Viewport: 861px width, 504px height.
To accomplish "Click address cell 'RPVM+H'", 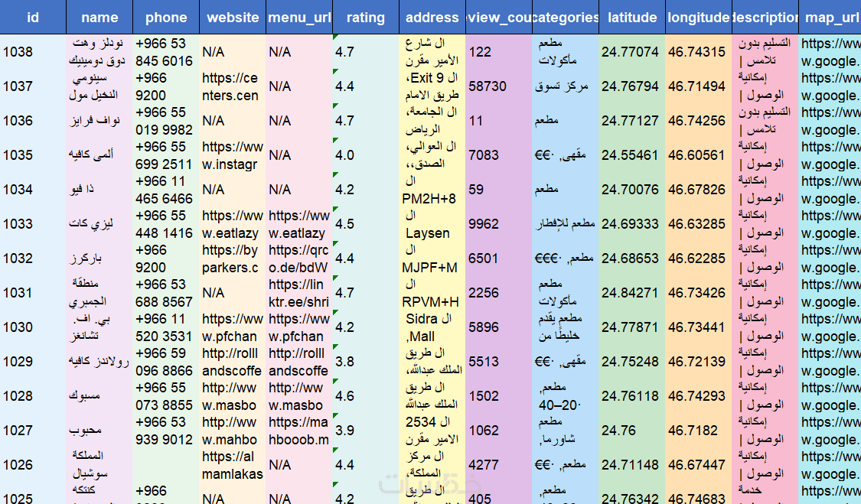I will coord(432,293).
